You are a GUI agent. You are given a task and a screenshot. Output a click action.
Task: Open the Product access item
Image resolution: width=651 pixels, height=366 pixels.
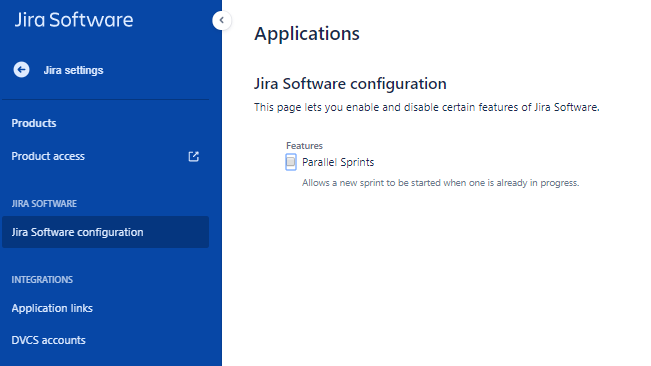click(48, 156)
